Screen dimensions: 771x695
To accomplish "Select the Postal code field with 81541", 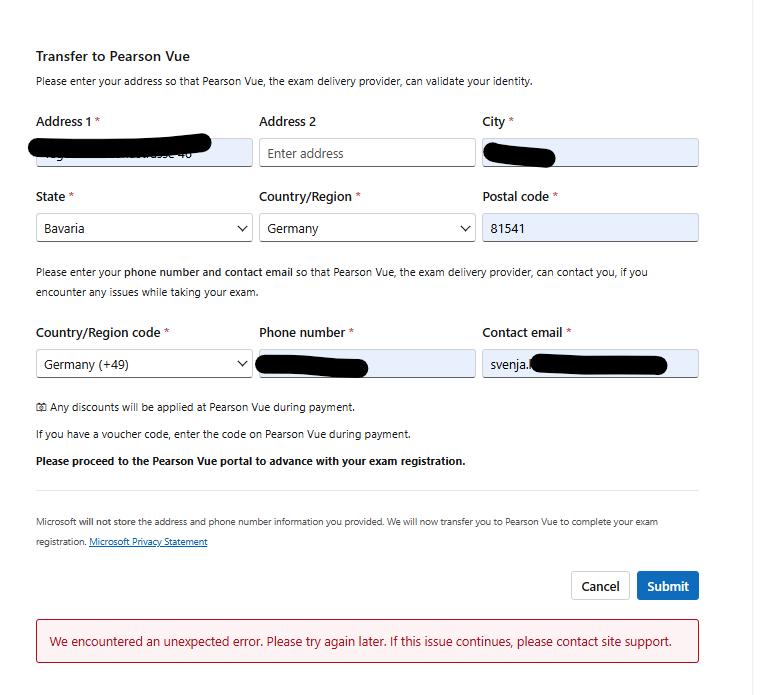I will coord(590,228).
